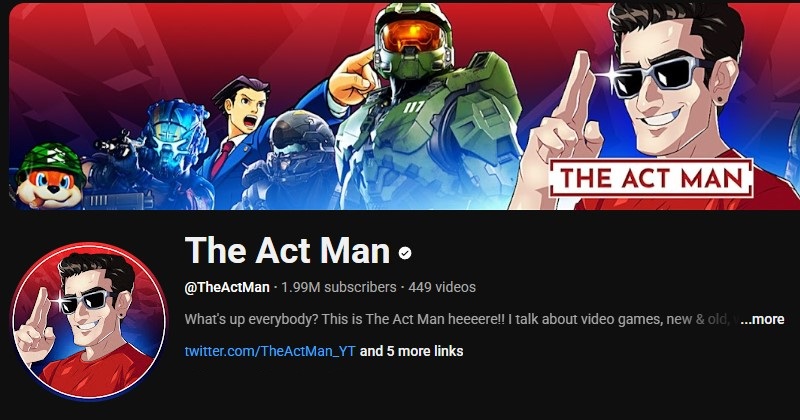Show the "and 5 more links" list
The height and width of the screenshot is (420, 800).
pos(411,351)
